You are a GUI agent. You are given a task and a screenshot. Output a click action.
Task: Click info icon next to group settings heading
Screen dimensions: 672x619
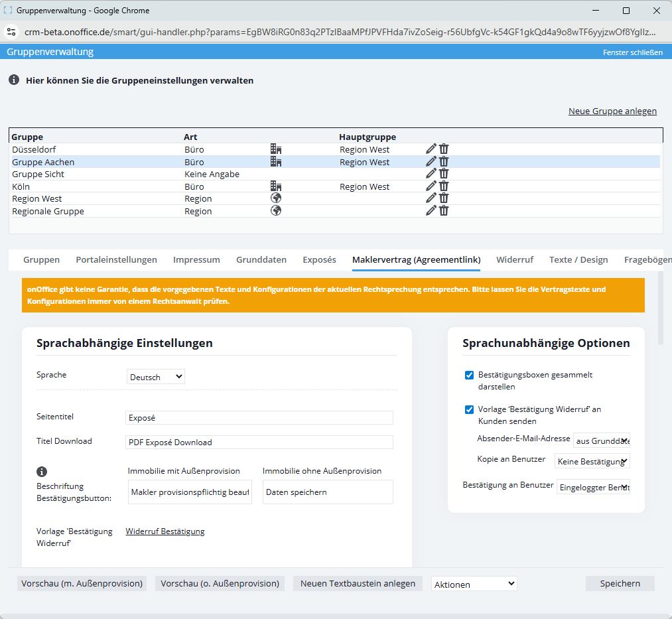tap(14, 80)
